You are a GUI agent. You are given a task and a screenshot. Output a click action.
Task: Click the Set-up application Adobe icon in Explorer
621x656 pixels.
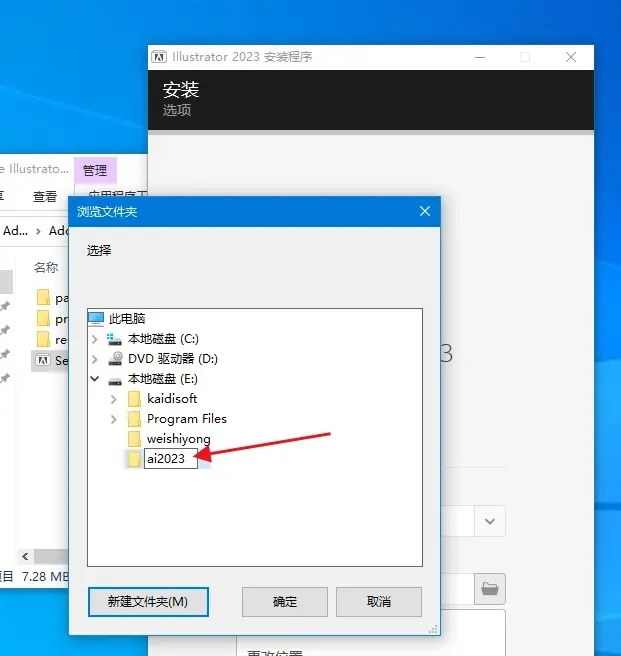coord(43,360)
